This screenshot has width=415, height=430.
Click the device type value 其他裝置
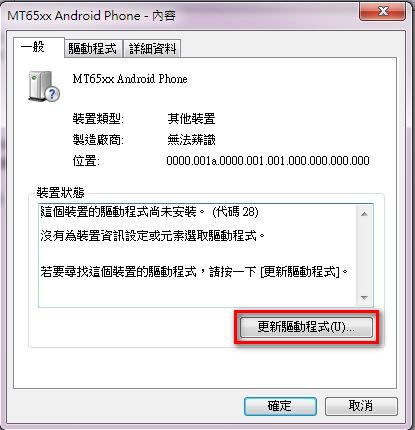(191, 118)
